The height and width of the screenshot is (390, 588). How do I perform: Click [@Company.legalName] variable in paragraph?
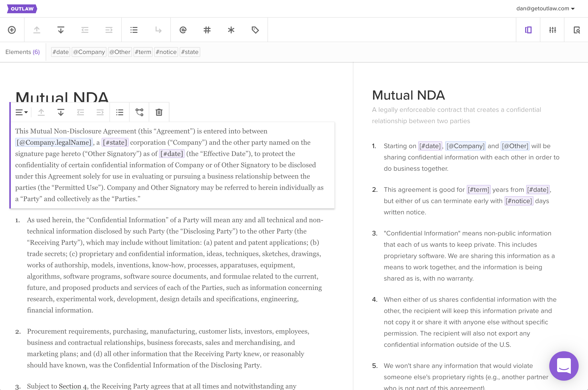coord(54,142)
